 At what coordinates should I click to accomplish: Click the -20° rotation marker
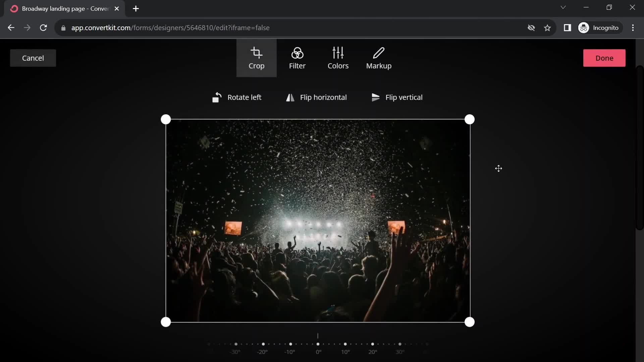click(x=263, y=344)
